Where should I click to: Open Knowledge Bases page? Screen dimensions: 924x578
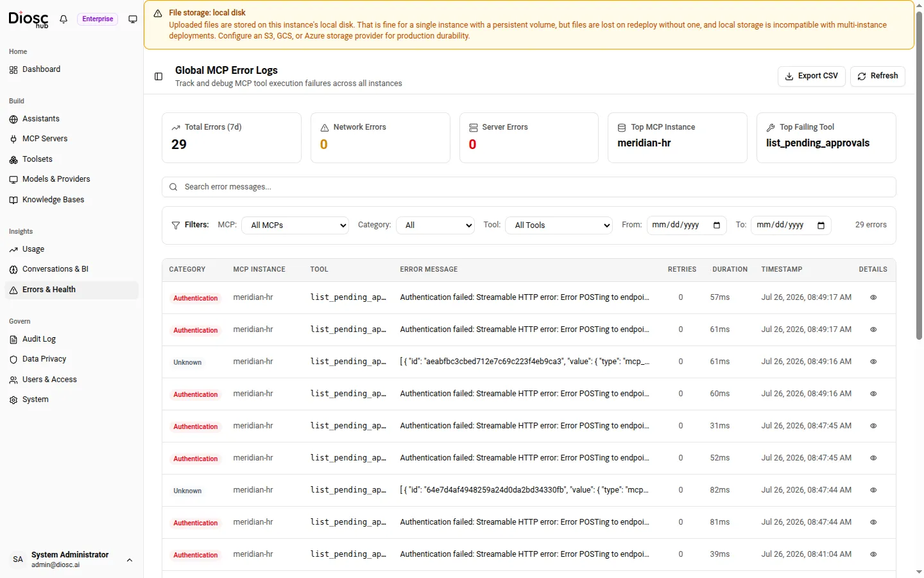click(71, 200)
